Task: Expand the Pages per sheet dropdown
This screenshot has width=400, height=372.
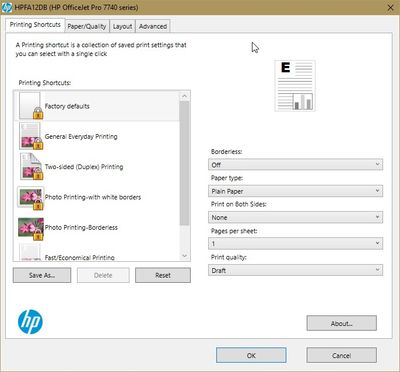Action: [x=295, y=244]
